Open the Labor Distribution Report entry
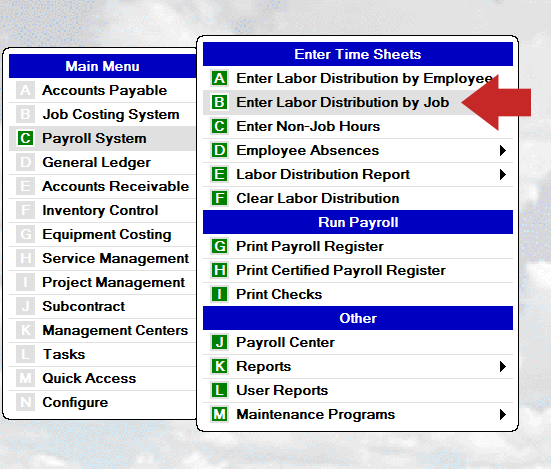The height and width of the screenshot is (469, 551). coord(358,174)
